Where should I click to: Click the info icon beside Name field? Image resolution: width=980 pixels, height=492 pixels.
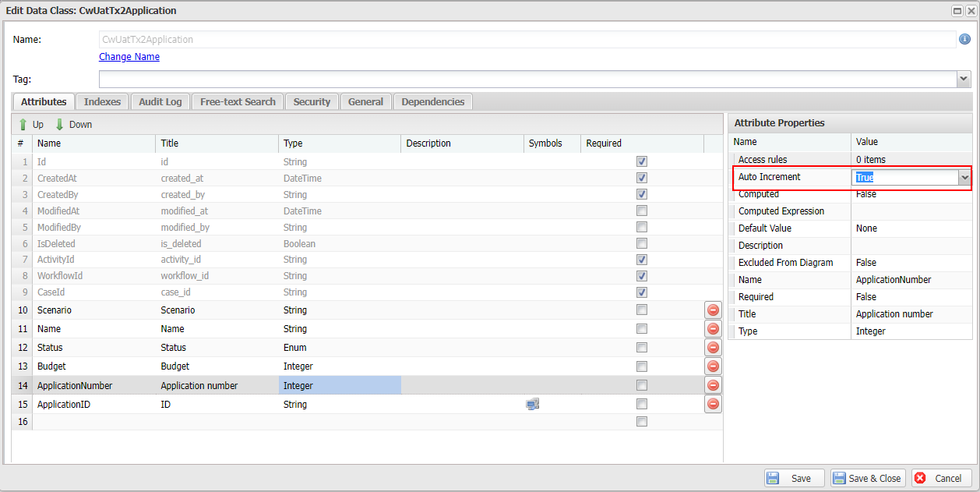[964, 39]
